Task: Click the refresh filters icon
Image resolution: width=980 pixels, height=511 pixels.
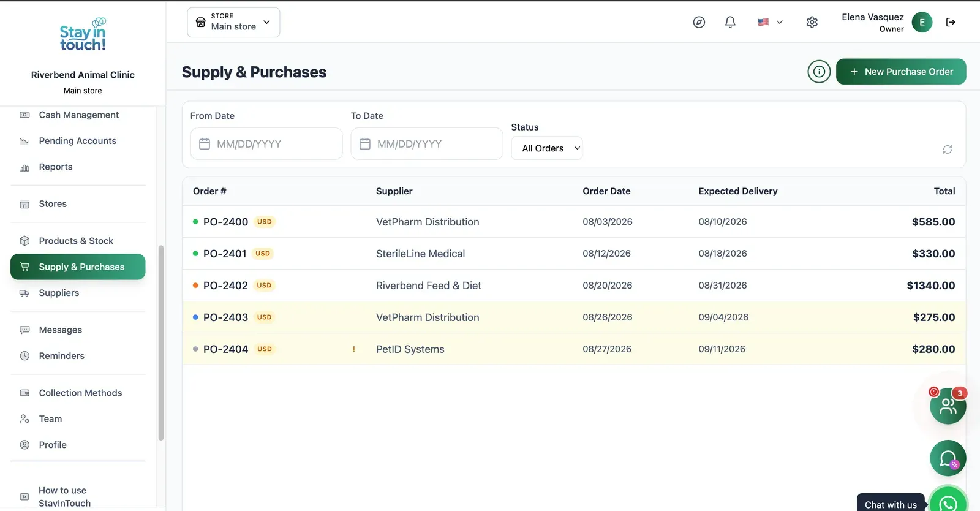Action: click(x=948, y=150)
